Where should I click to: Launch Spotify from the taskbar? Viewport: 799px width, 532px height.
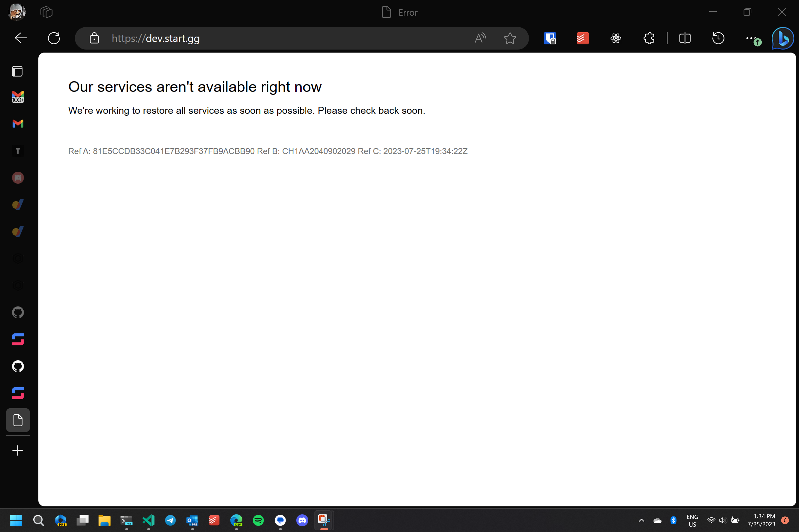click(x=258, y=520)
